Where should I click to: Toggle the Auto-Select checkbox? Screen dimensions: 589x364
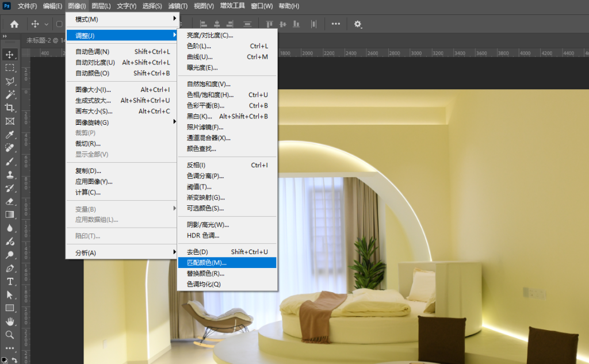coord(59,24)
